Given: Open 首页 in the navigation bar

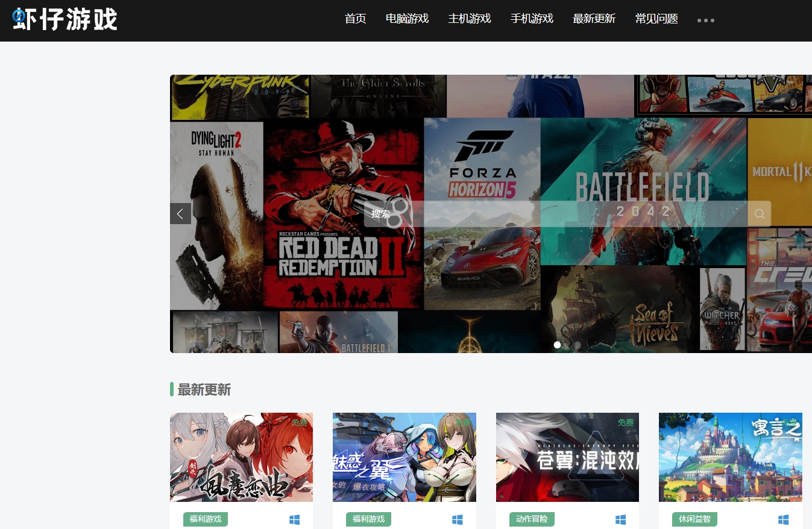Looking at the screenshot, I should pyautogui.click(x=355, y=19).
